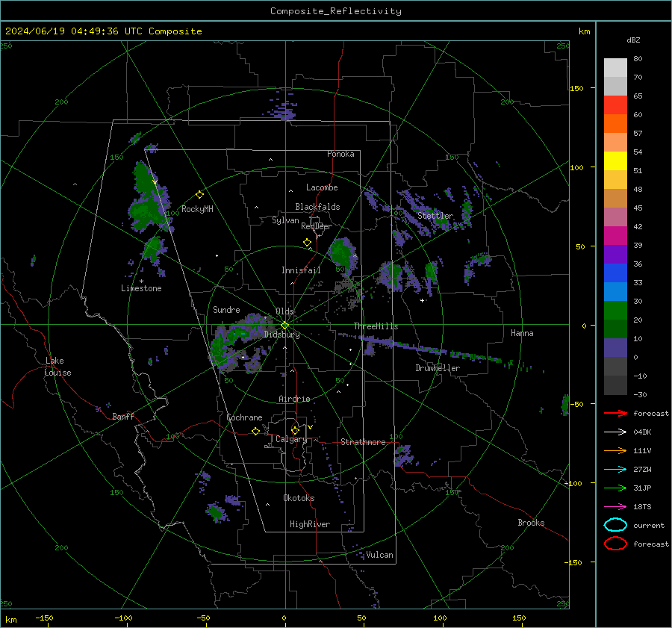Click the violet purple swatch in dBZ scale
Screen dimensions: 672x628
615,254
